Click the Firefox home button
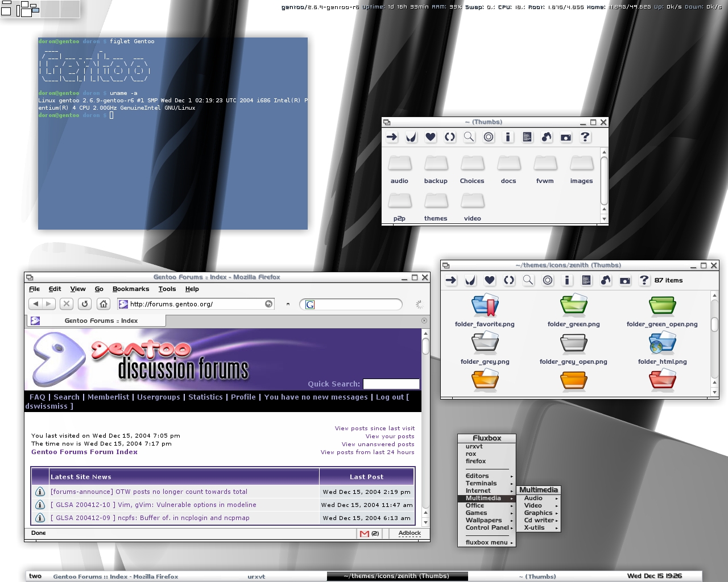The image size is (728, 582). point(103,304)
